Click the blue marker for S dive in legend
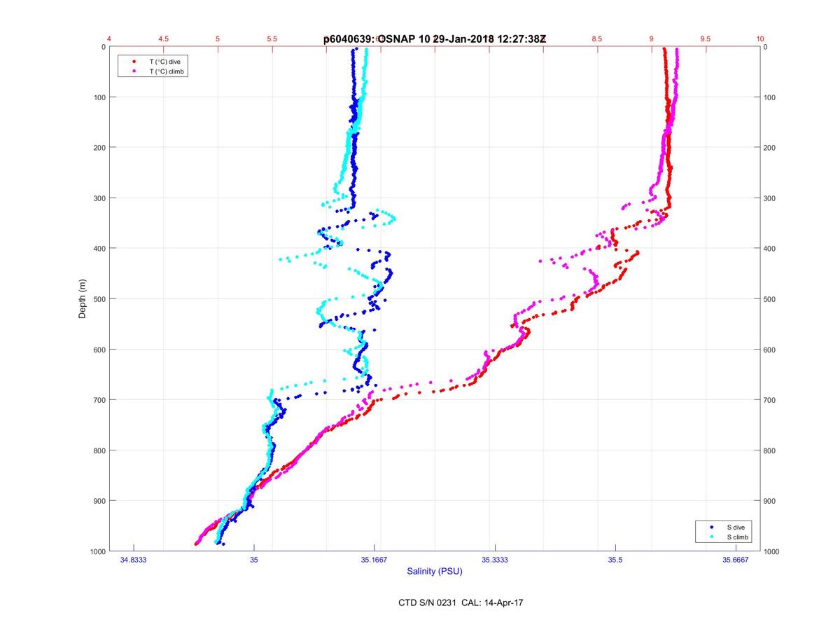The width and height of the screenshot is (840, 620). click(x=711, y=527)
